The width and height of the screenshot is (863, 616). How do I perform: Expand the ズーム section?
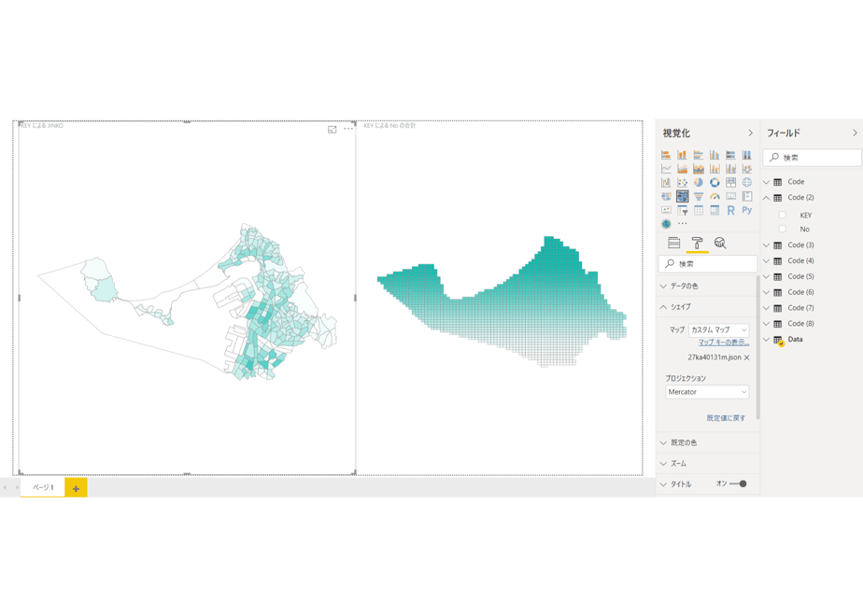coord(707,463)
